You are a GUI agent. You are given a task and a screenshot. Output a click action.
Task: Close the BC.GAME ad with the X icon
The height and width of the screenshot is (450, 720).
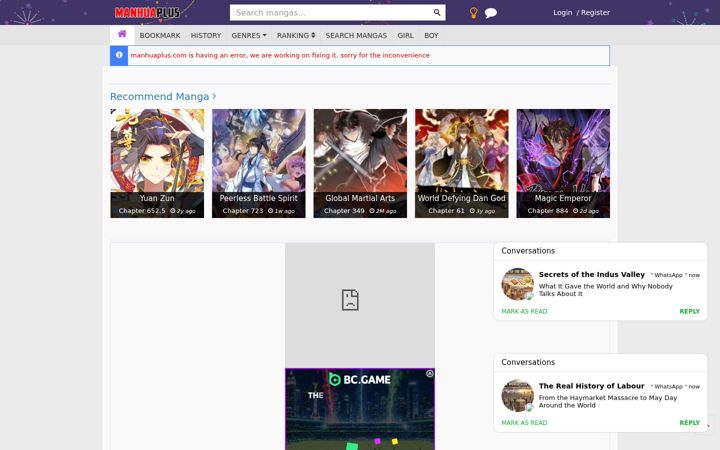(429, 374)
